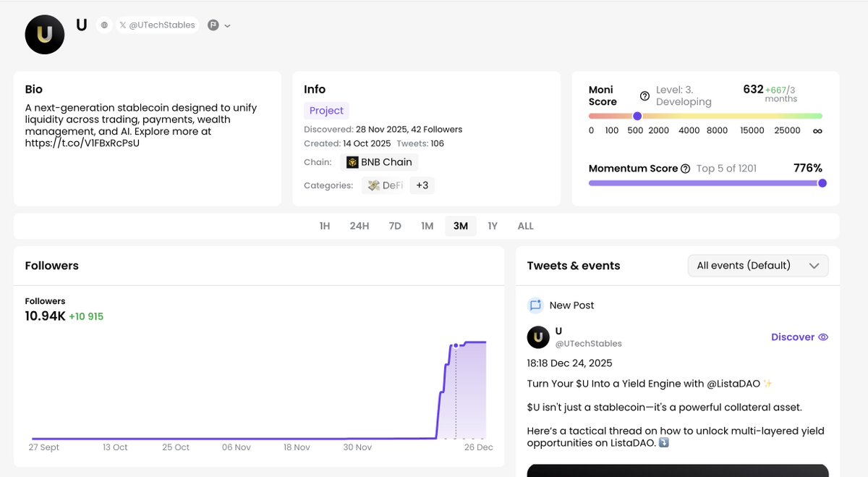Expand the chevron beside the P badge

[227, 25]
